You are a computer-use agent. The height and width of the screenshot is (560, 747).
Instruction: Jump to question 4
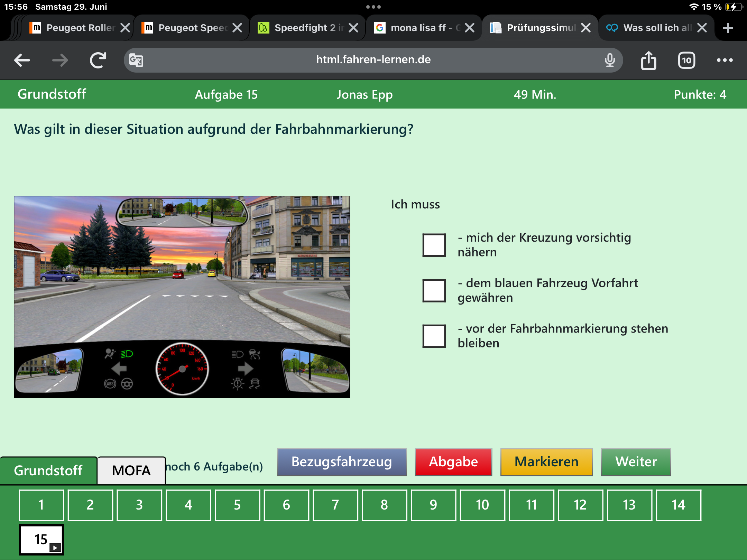[x=188, y=505]
